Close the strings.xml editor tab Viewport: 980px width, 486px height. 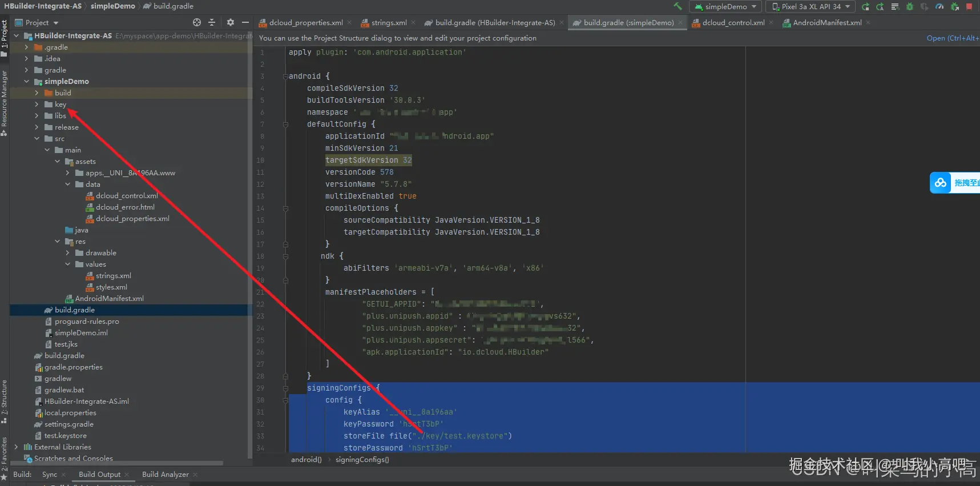click(x=413, y=23)
